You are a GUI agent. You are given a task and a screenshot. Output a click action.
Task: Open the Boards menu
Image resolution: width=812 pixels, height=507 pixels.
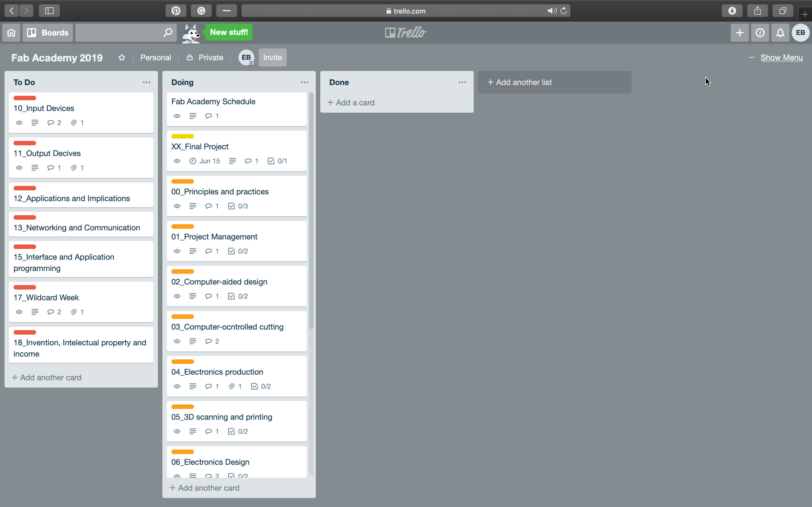48,32
